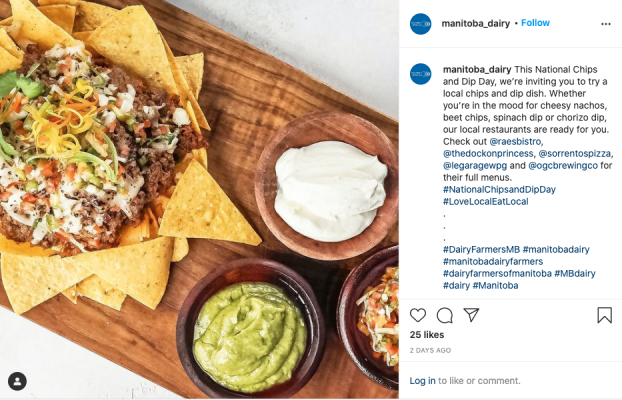
Task: Open comments via speech bubble icon
Action: coord(445,315)
